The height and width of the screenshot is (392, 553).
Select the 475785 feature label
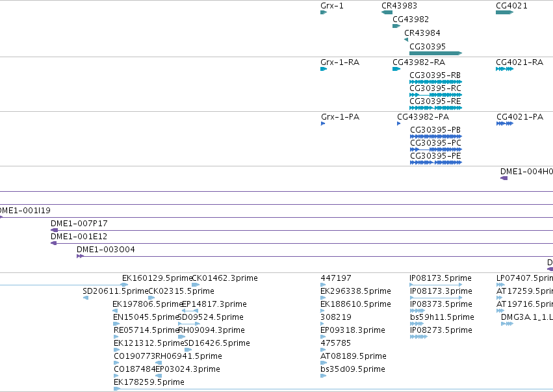coord(336,343)
